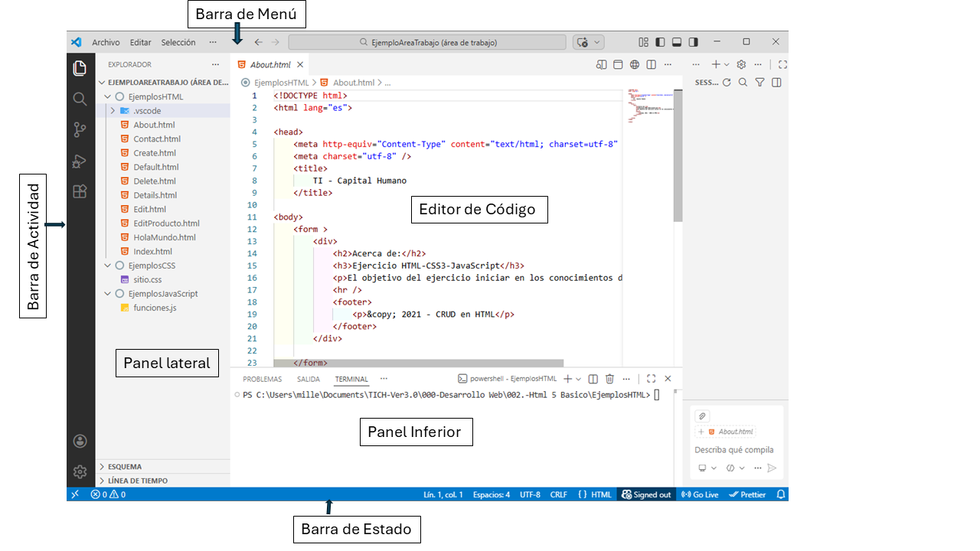Switch to the PROBLEMAS tab

pyautogui.click(x=262, y=379)
